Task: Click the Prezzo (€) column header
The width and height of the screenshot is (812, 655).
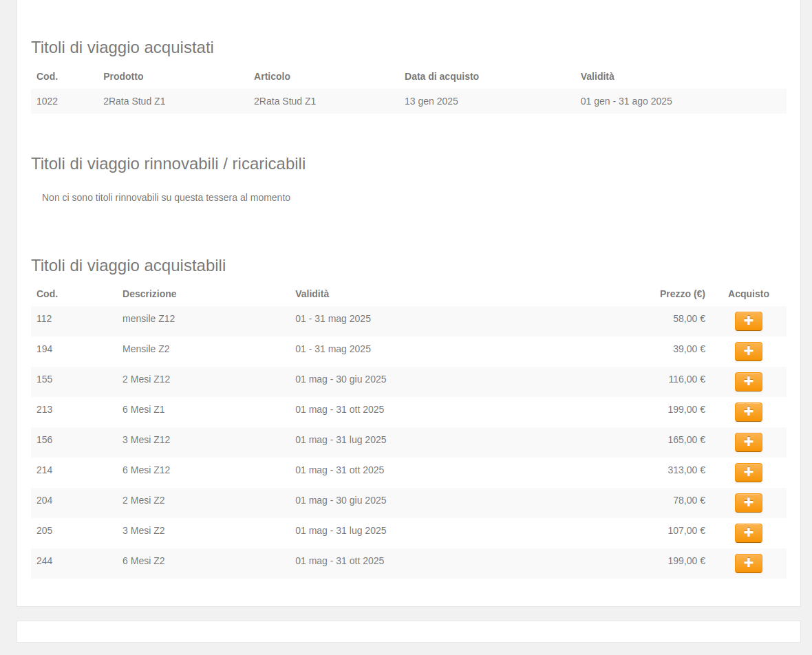Action: pos(682,294)
